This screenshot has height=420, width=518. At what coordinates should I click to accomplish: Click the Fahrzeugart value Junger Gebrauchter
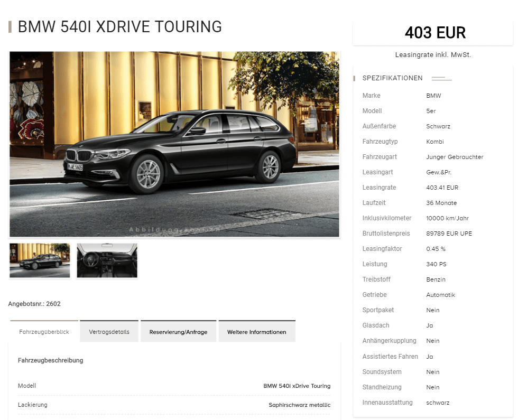[455, 157]
